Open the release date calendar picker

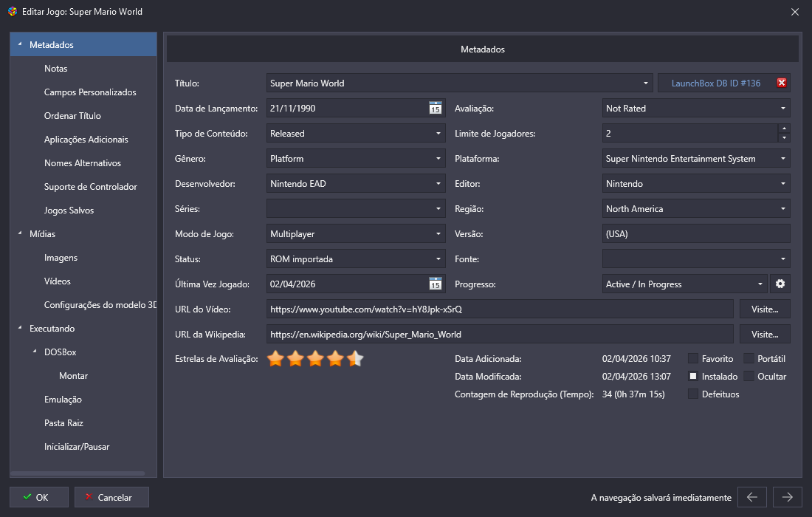[x=436, y=109]
